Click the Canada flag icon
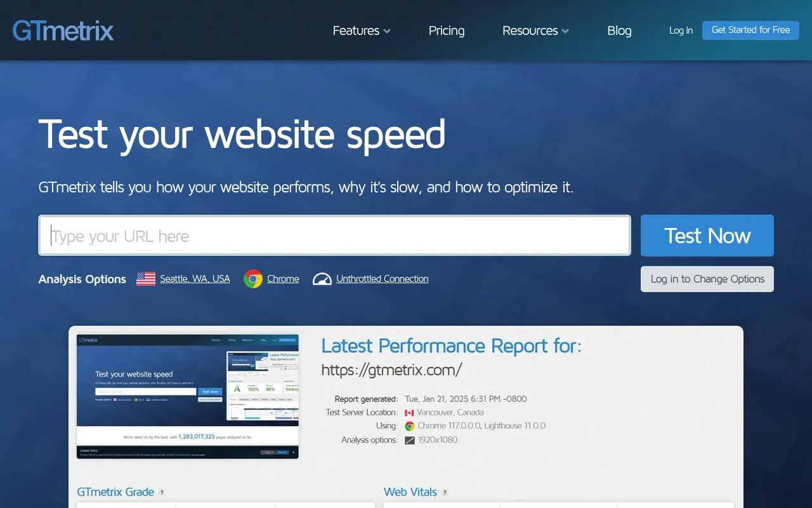 (x=409, y=413)
